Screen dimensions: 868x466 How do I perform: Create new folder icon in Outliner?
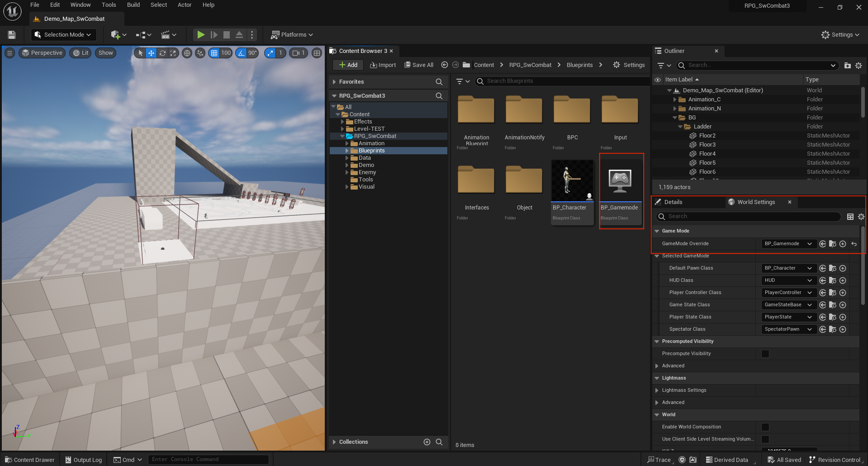coord(848,66)
